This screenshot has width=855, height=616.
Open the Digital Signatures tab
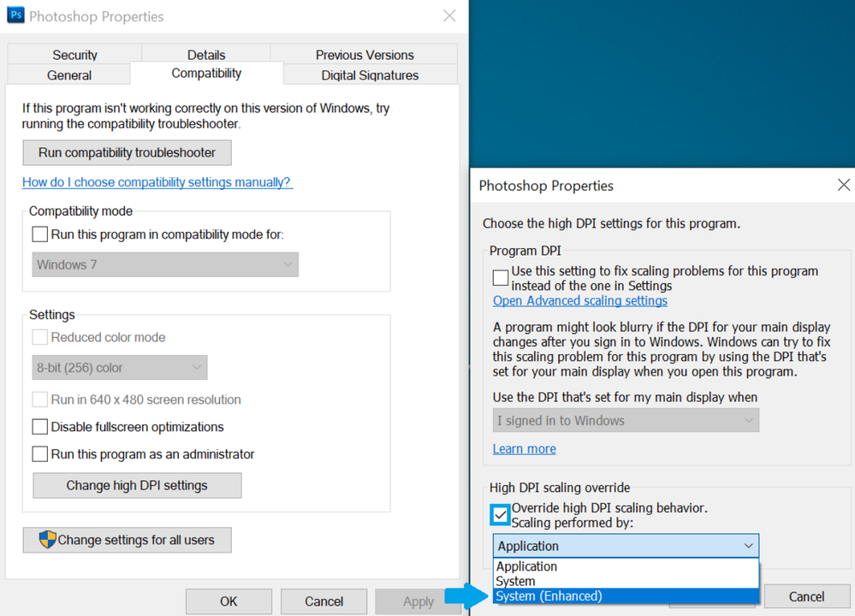pos(370,74)
